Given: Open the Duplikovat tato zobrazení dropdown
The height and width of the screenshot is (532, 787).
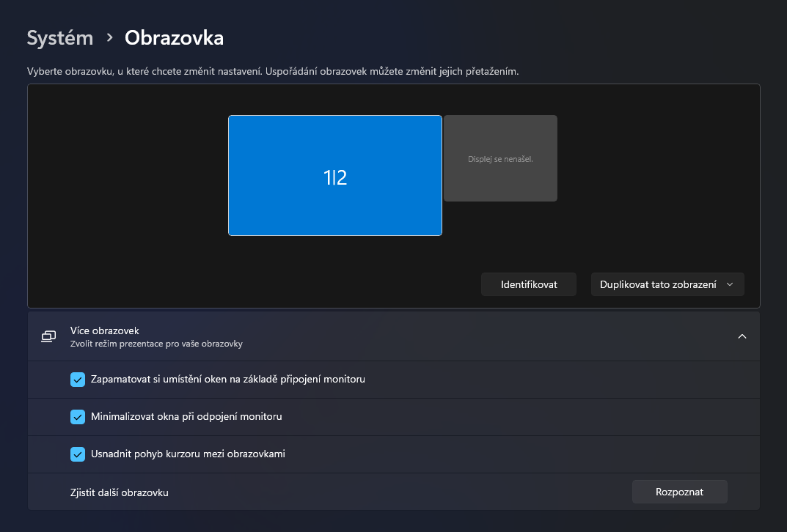Looking at the screenshot, I should (667, 284).
